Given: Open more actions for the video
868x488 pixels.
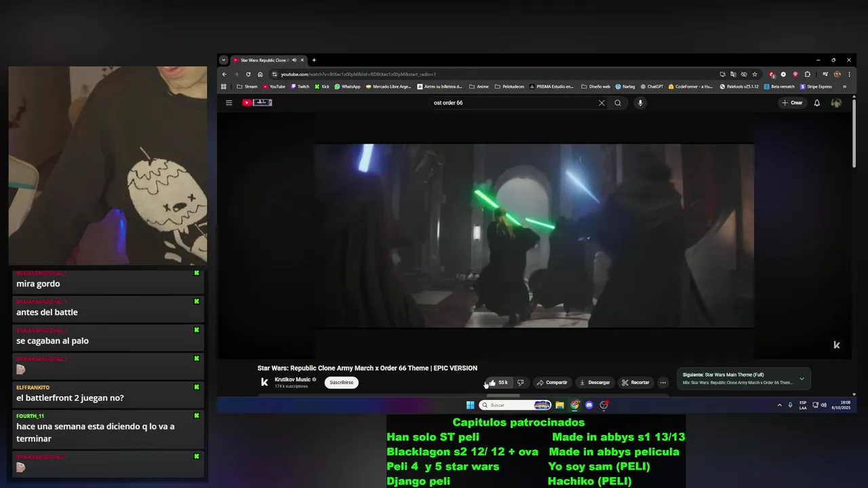Looking at the screenshot, I should pyautogui.click(x=663, y=382).
